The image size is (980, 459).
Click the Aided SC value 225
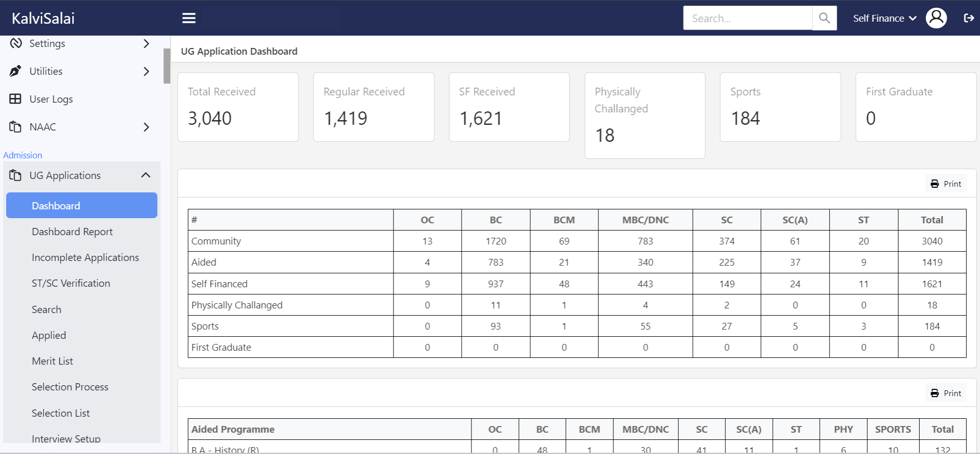[727, 262]
